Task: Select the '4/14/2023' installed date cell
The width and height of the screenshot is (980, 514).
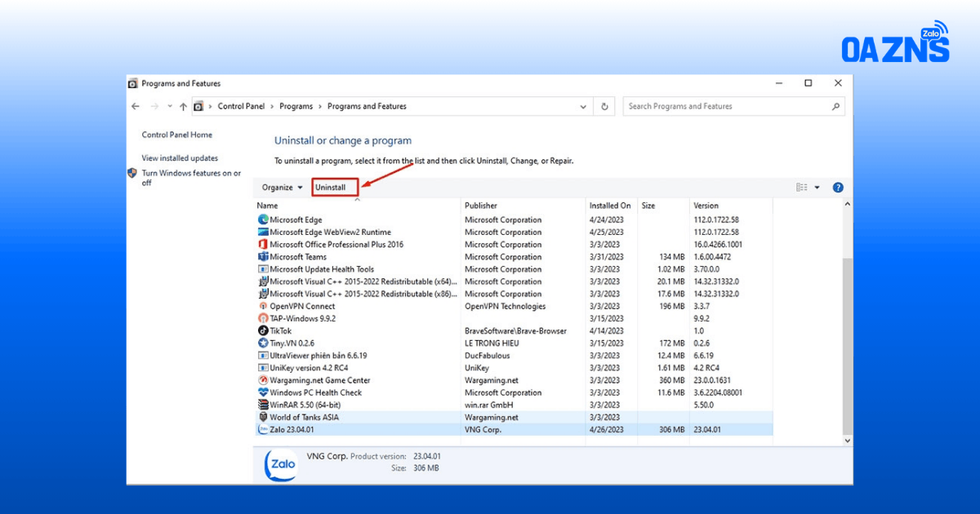Action: pyautogui.click(x=606, y=331)
